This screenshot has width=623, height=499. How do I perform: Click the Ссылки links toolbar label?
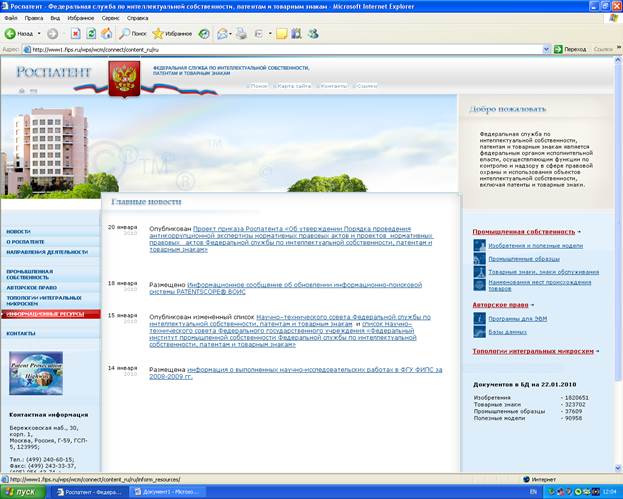(603, 49)
